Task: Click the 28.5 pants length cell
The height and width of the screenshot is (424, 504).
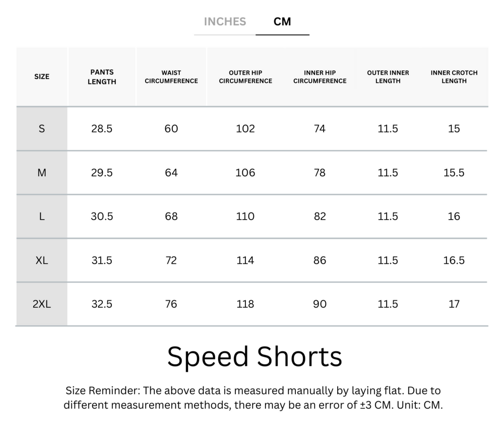Action: [x=102, y=129]
